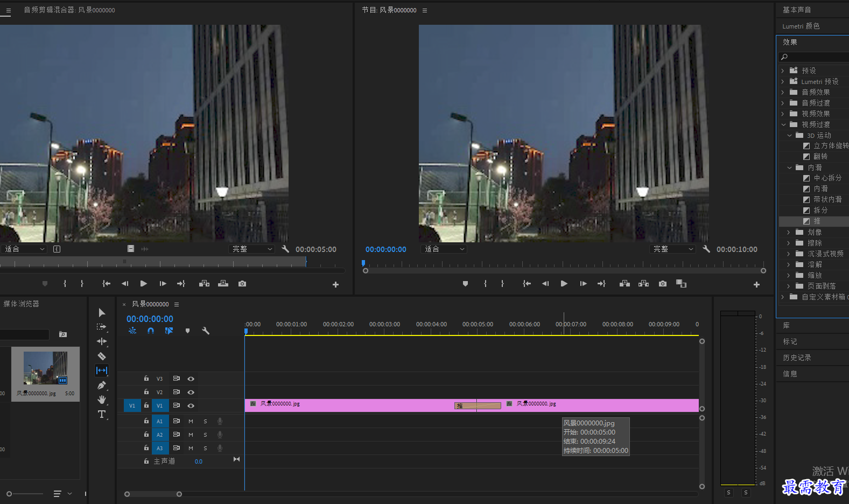Open the 历史记录 panel
The height and width of the screenshot is (504, 849).
[x=797, y=358]
